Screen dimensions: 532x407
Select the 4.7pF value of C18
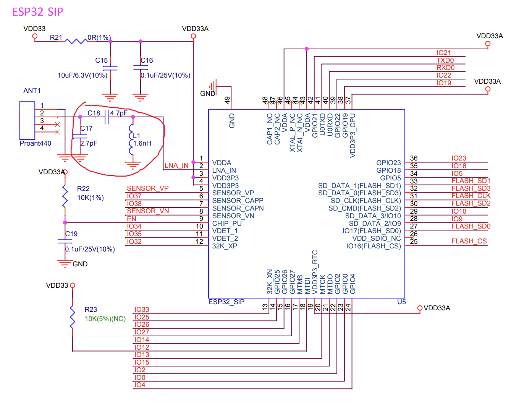pos(119,113)
